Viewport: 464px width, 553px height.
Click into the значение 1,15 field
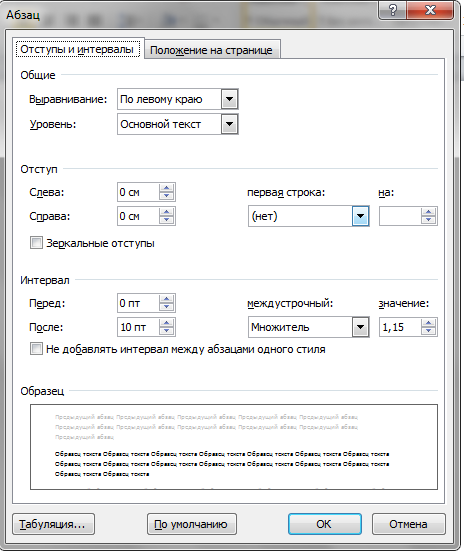click(400, 327)
